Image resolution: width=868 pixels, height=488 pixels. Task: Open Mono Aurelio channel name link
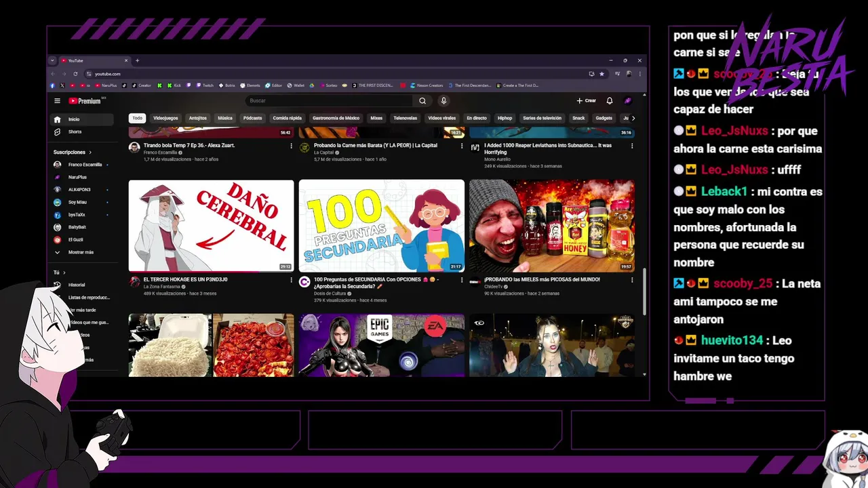(496, 159)
